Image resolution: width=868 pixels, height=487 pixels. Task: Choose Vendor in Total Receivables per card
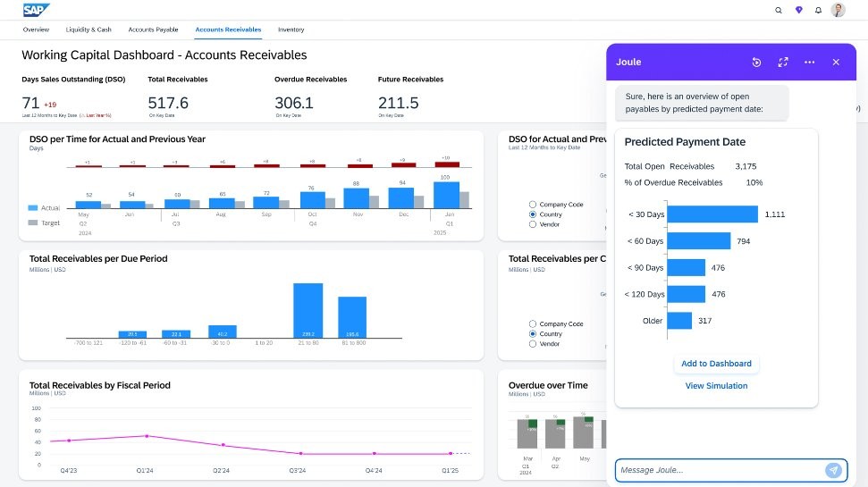tap(533, 344)
